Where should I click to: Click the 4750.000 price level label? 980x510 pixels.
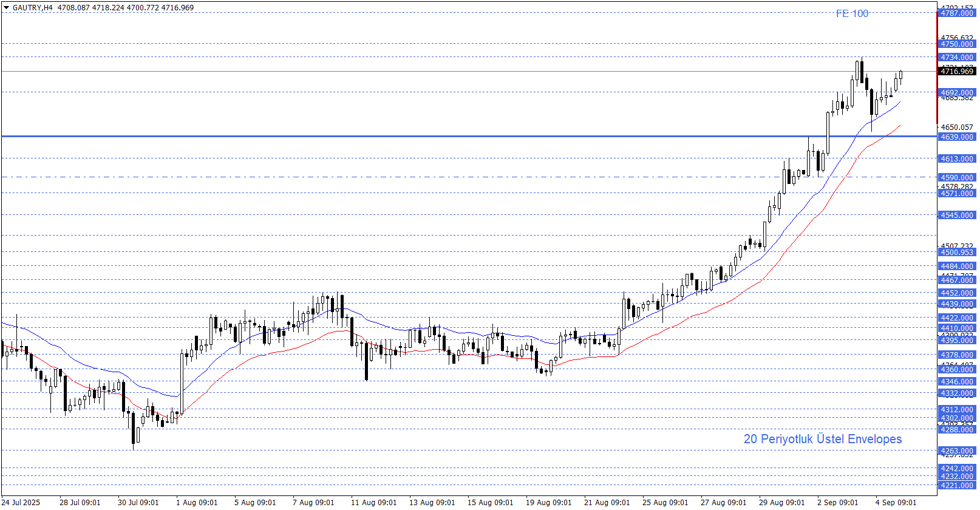pyautogui.click(x=957, y=44)
